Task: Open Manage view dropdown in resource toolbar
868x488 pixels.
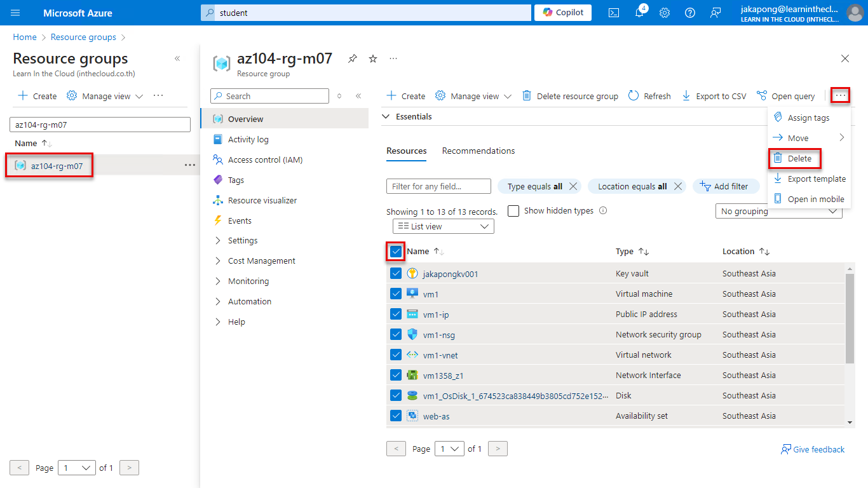Action: pos(473,96)
